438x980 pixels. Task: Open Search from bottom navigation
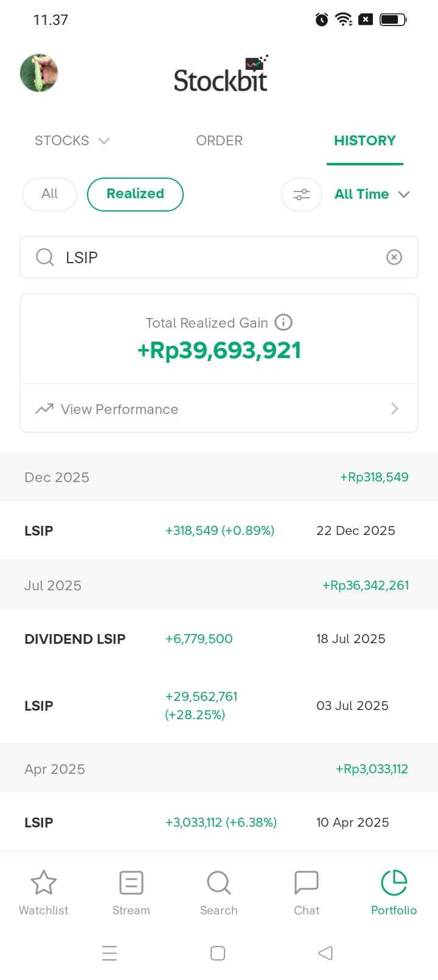[x=219, y=883]
